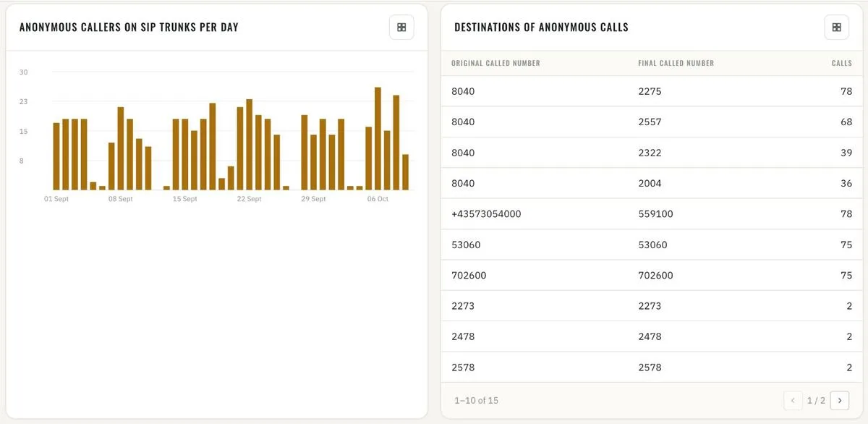Viewport: 868px width, 424px height.
Task: Click the '1–10 of 15' pagination text
Action: coord(476,400)
